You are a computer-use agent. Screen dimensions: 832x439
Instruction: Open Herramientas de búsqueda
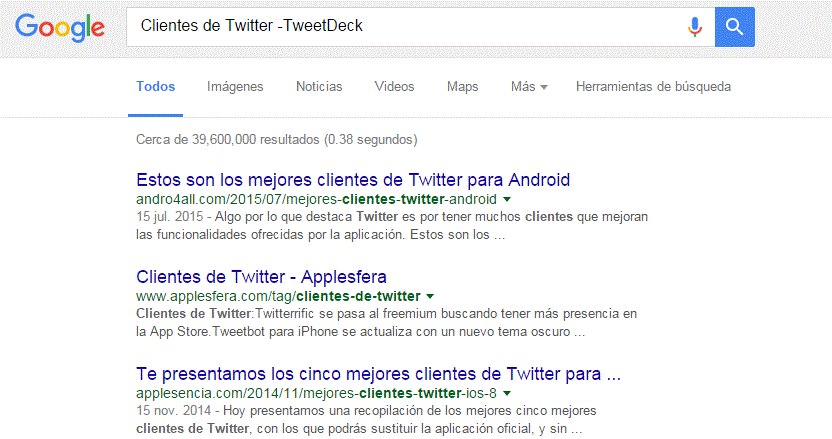click(653, 87)
